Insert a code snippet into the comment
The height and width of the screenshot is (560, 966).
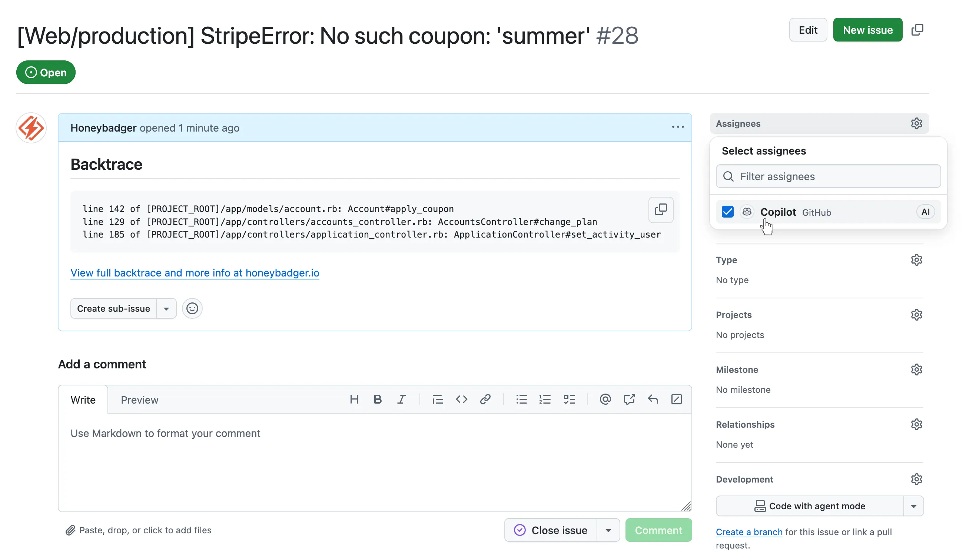click(462, 400)
